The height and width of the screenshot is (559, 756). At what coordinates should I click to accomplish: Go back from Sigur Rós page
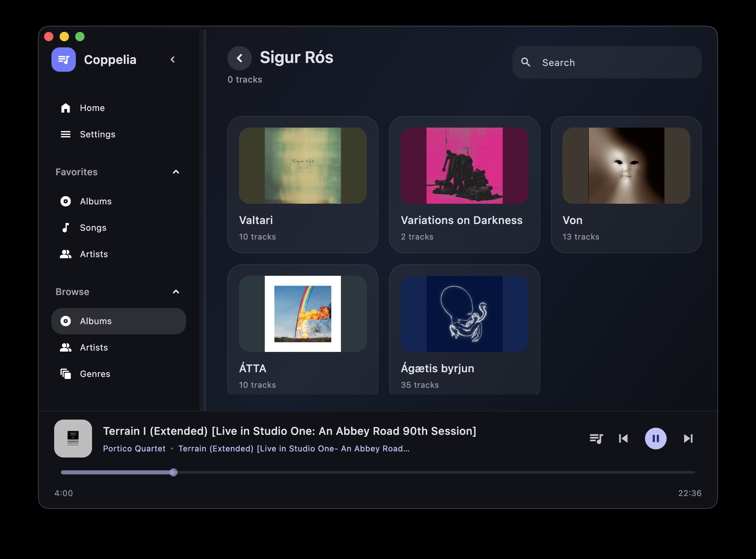coord(240,58)
